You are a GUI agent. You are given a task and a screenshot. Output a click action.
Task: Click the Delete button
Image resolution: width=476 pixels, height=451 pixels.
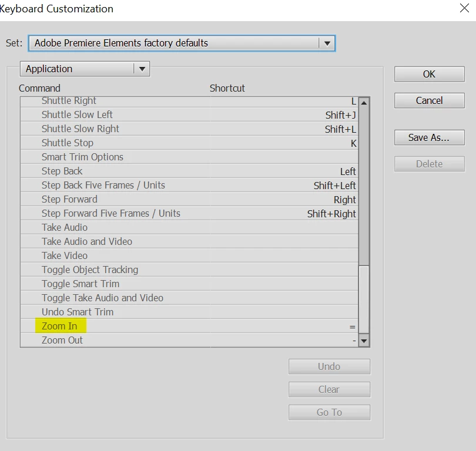pyautogui.click(x=429, y=164)
